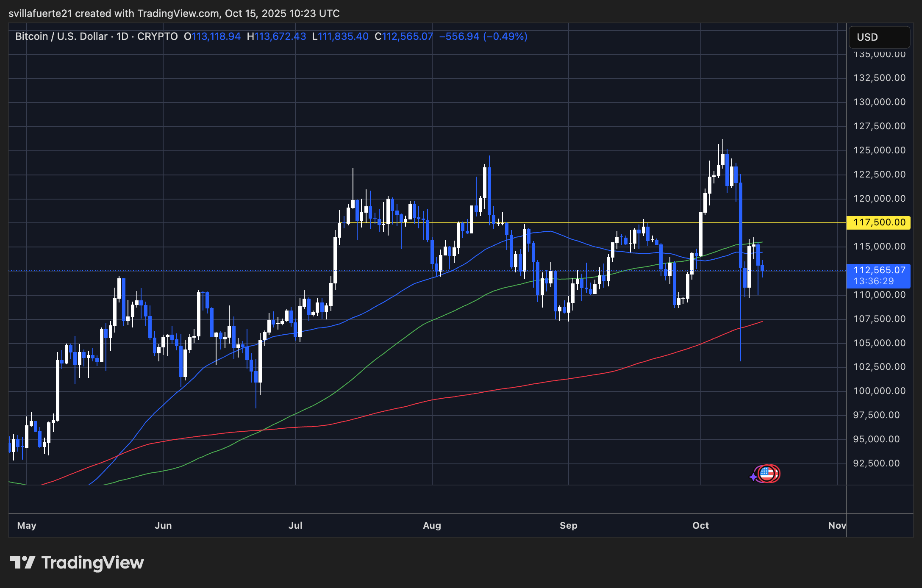The height and width of the screenshot is (588, 922).
Task: Click the 100,000.00 price scale label
Action: (879, 391)
